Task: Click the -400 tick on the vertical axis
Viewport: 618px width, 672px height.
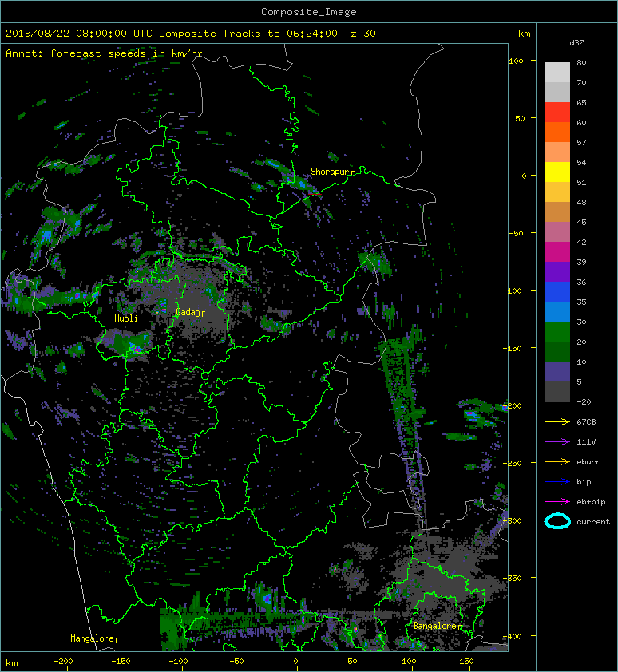Action: 513,636
